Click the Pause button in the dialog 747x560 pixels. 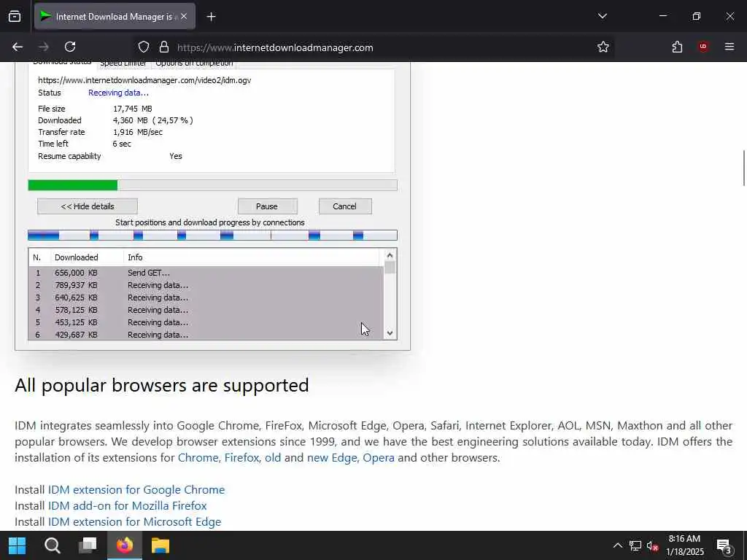point(267,206)
